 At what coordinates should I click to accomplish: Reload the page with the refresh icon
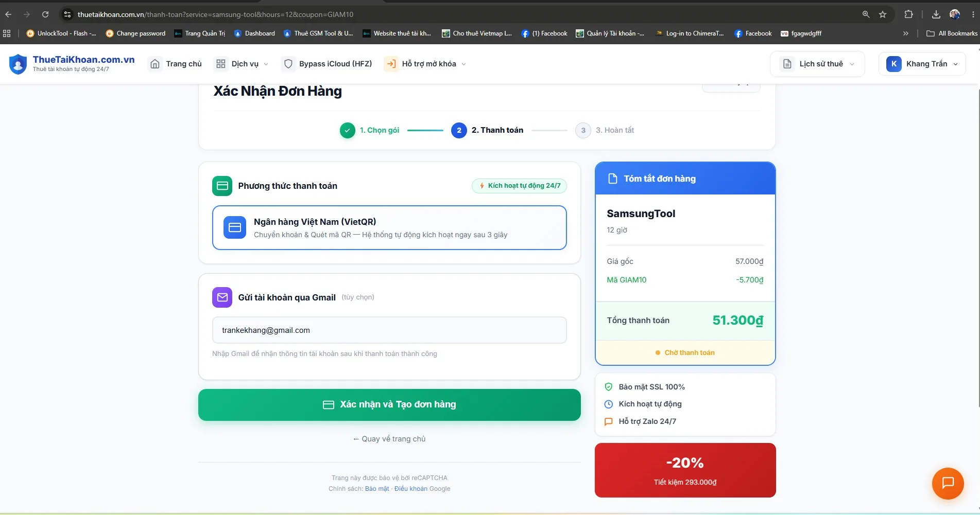pyautogui.click(x=45, y=14)
